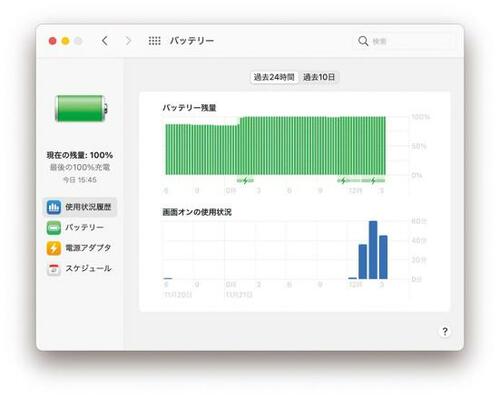Click the tallest blue screen-usage bar
Image resolution: width=500 pixels, height=398 pixels.
click(373, 250)
